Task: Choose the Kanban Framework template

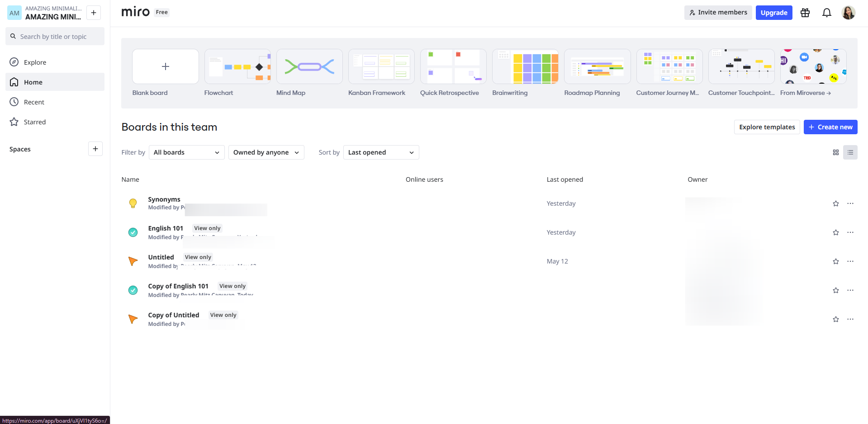Action: click(x=381, y=66)
